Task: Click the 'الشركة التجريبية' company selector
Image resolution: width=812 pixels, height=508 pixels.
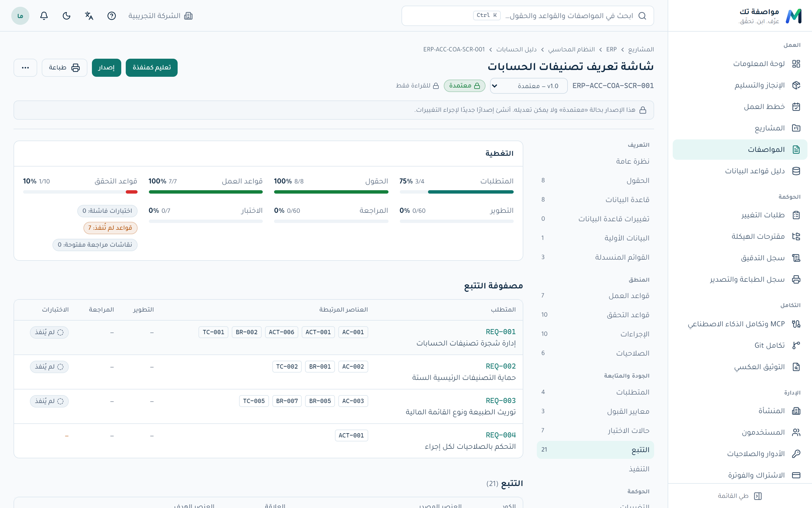Action: [160, 16]
